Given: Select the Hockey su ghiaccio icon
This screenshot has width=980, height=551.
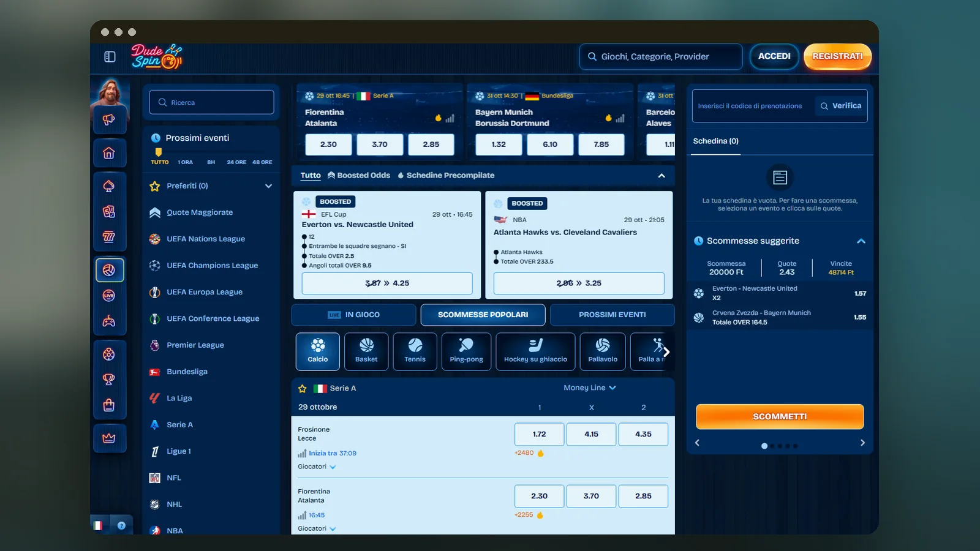Looking at the screenshot, I should tap(535, 351).
